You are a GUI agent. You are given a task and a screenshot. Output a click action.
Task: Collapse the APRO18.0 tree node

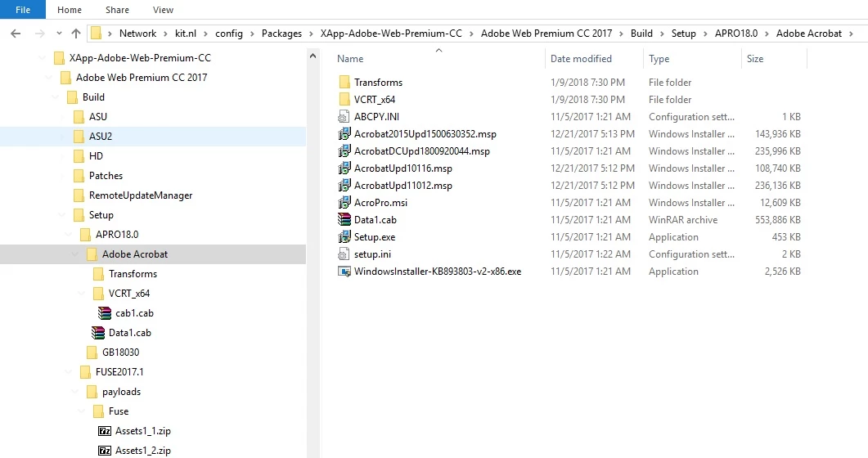coord(69,235)
